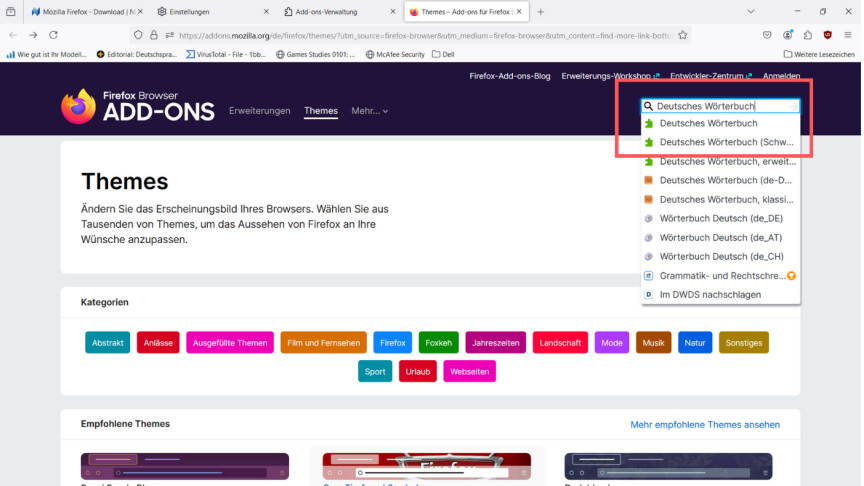
Task: Open the Film und Fernsehen category
Action: (323, 343)
